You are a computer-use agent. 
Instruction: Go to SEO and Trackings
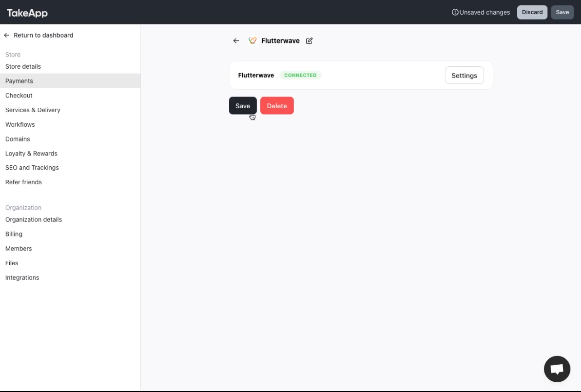[x=32, y=167]
